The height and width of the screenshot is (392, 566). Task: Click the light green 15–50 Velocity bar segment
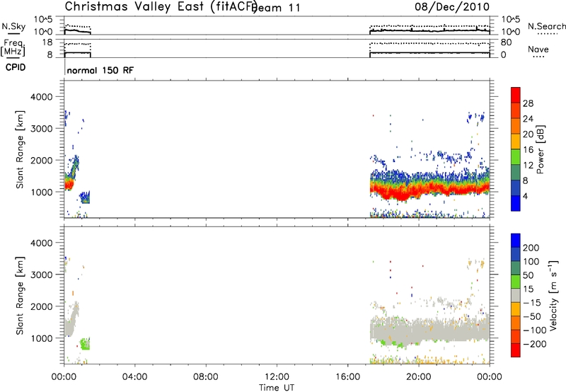click(x=516, y=282)
